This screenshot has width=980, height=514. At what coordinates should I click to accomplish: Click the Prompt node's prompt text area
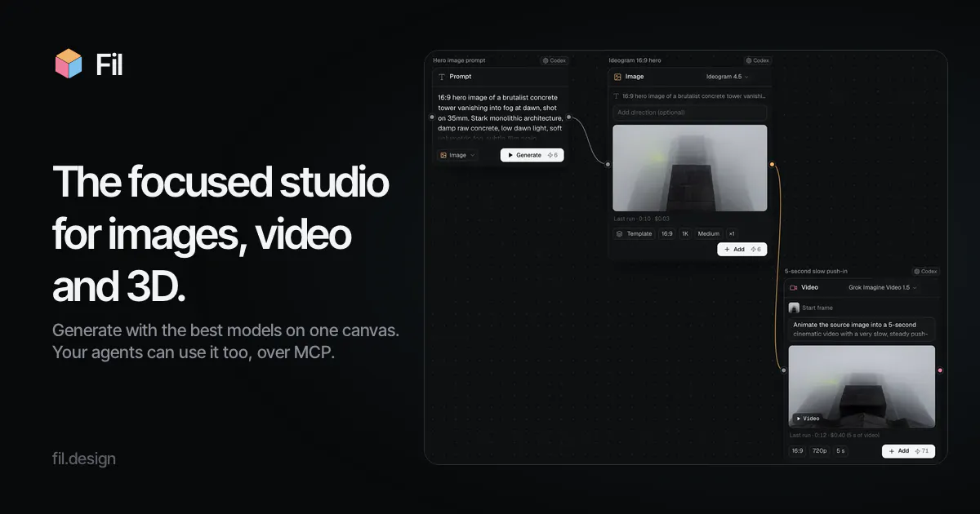tap(501, 116)
